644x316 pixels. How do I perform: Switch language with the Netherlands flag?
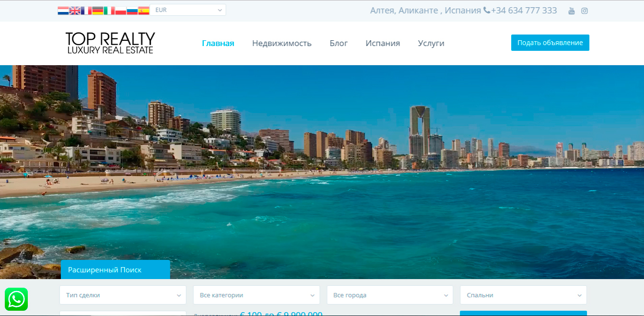click(x=63, y=11)
